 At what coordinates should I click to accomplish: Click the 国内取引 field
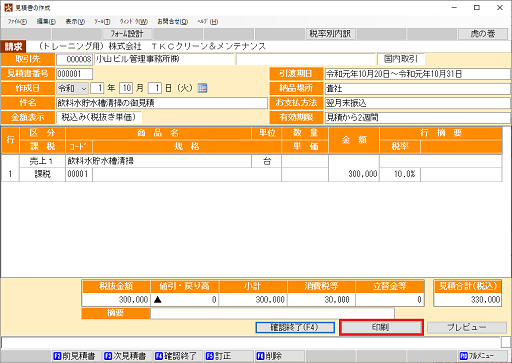pyautogui.click(x=401, y=60)
